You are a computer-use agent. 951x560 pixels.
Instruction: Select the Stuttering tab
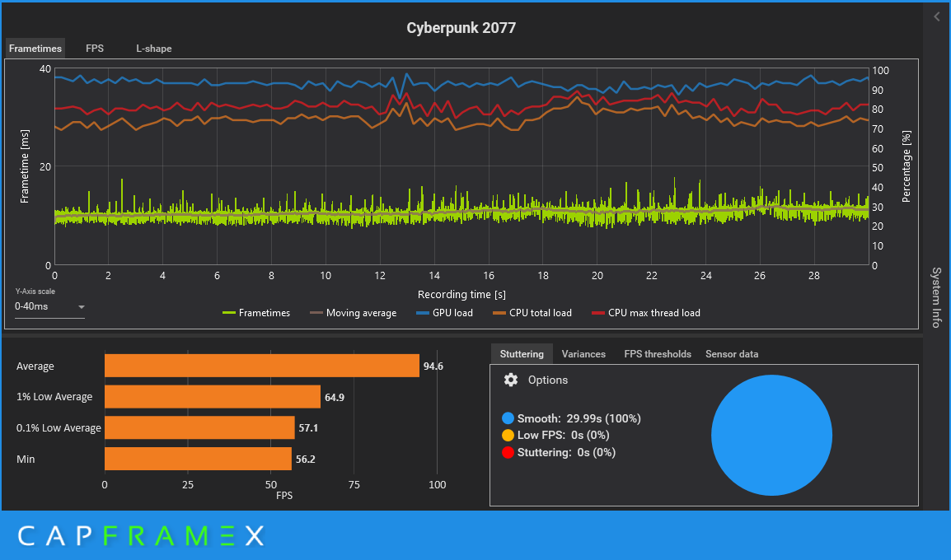tap(522, 354)
